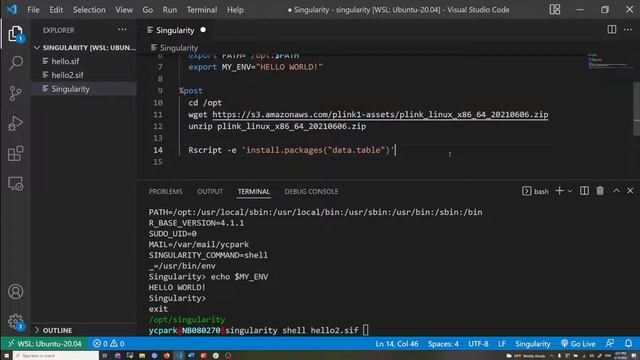Open the Go menu

[148, 9]
